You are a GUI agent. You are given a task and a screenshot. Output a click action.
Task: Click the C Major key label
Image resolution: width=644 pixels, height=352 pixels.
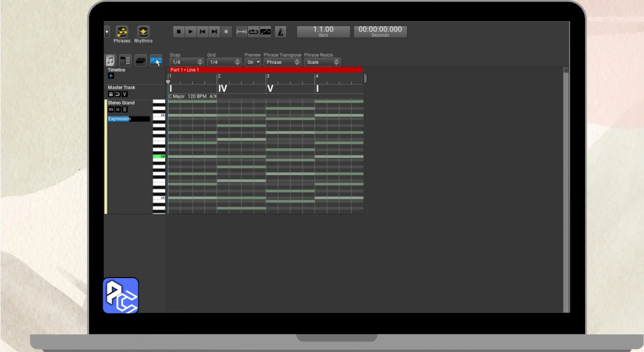(x=177, y=96)
